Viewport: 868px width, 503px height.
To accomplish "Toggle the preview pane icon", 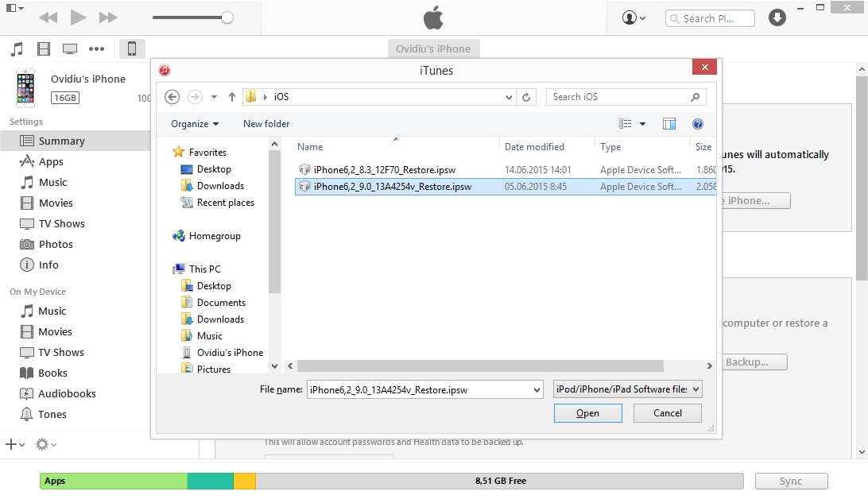I will tap(669, 124).
